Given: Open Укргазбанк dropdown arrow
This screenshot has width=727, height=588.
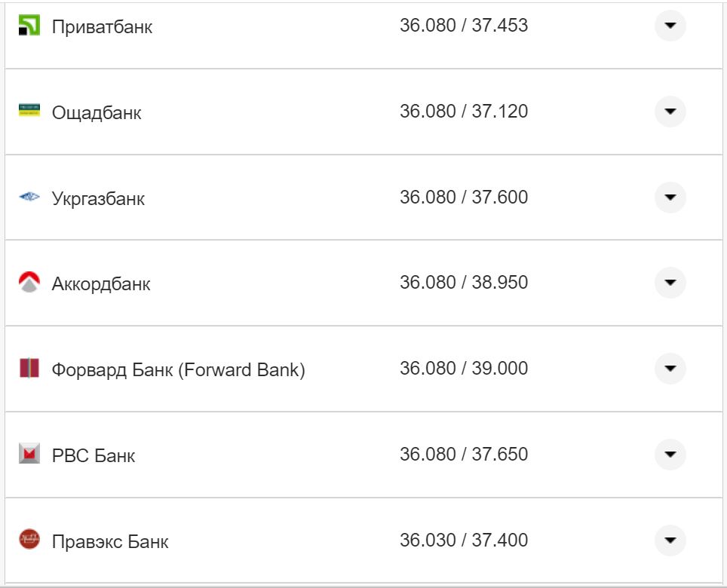Looking at the screenshot, I should (x=670, y=198).
